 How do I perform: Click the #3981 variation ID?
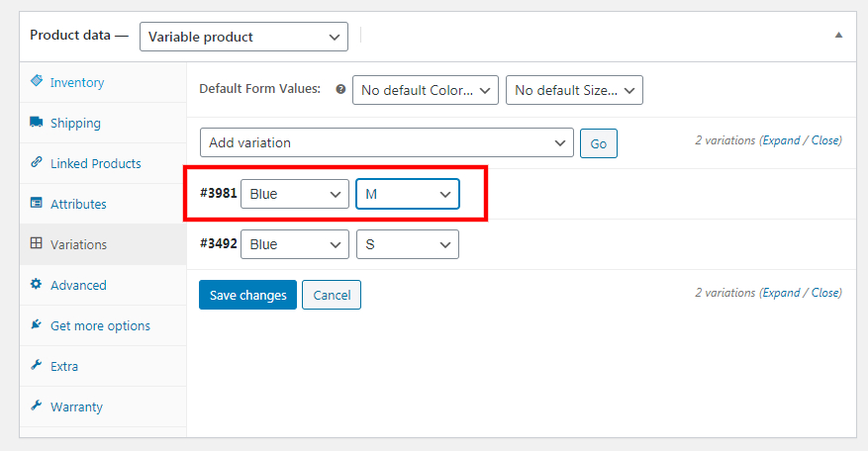[218, 193]
